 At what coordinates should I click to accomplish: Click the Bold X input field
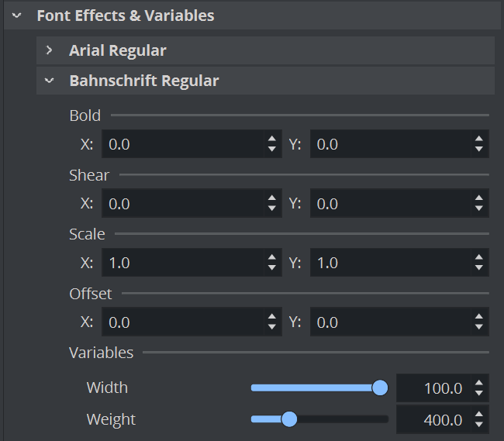click(x=182, y=144)
